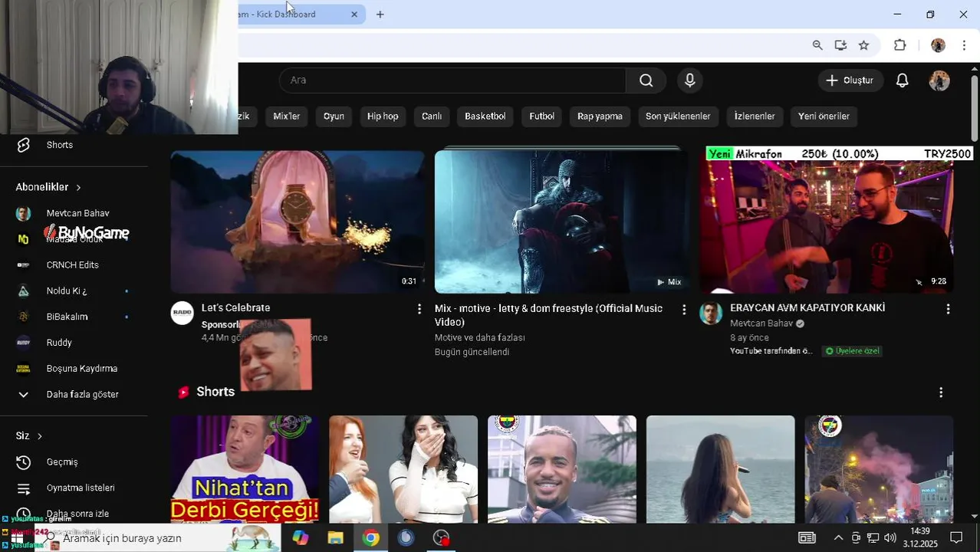980x552 pixels.
Task: Expand the Abonelikler section
Action: point(48,187)
